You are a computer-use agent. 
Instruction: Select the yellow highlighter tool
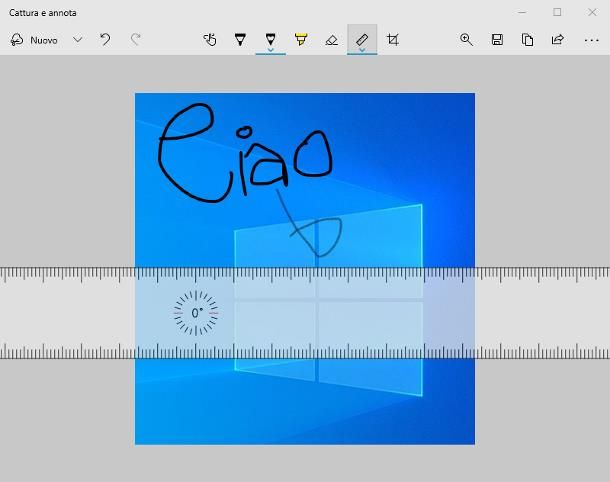[301, 40]
